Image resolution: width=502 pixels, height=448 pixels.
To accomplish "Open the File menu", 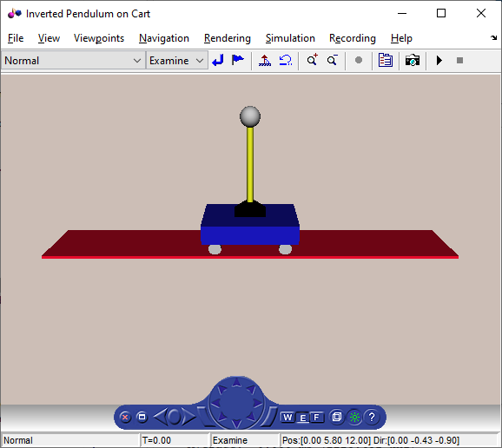I will point(16,38).
